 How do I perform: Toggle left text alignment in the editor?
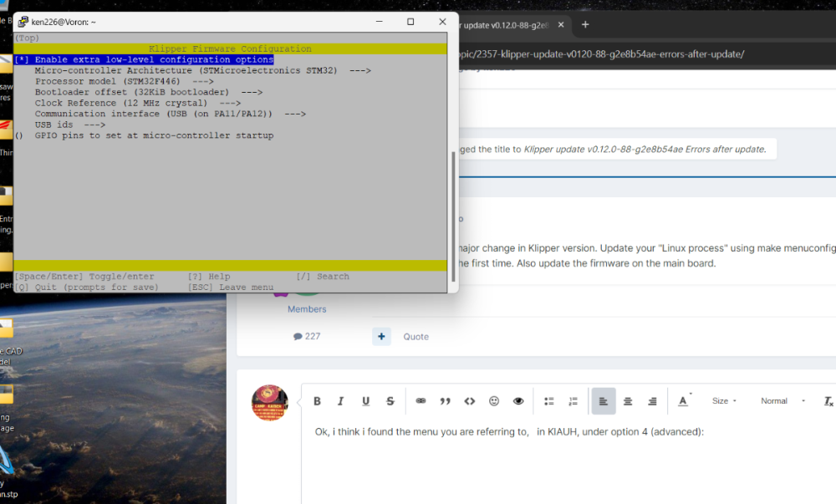[604, 401]
